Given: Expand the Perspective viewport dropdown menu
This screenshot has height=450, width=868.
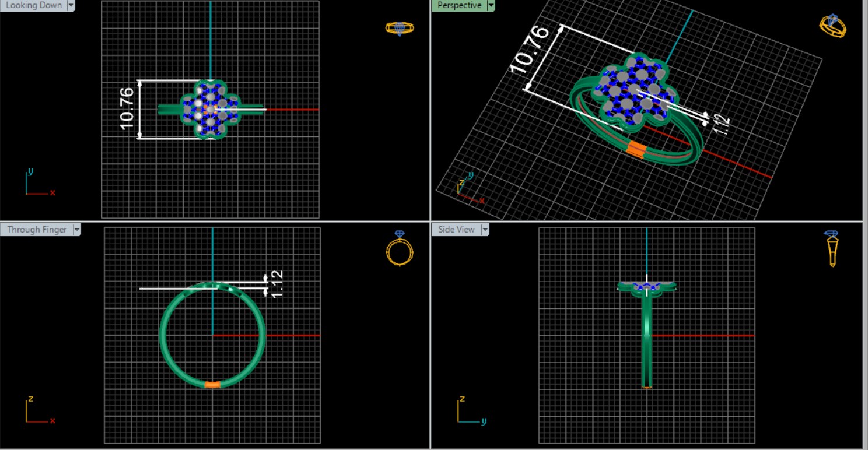Looking at the screenshot, I should 491,5.
